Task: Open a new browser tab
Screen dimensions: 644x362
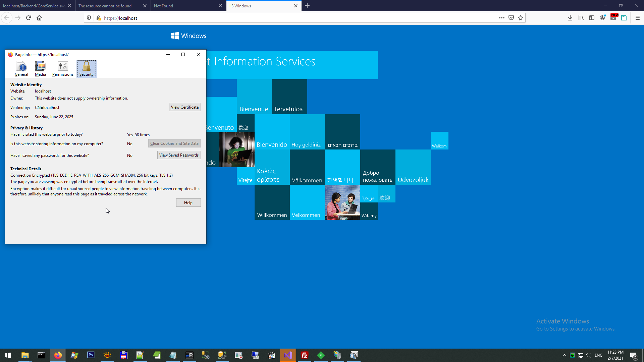Action: (307, 6)
